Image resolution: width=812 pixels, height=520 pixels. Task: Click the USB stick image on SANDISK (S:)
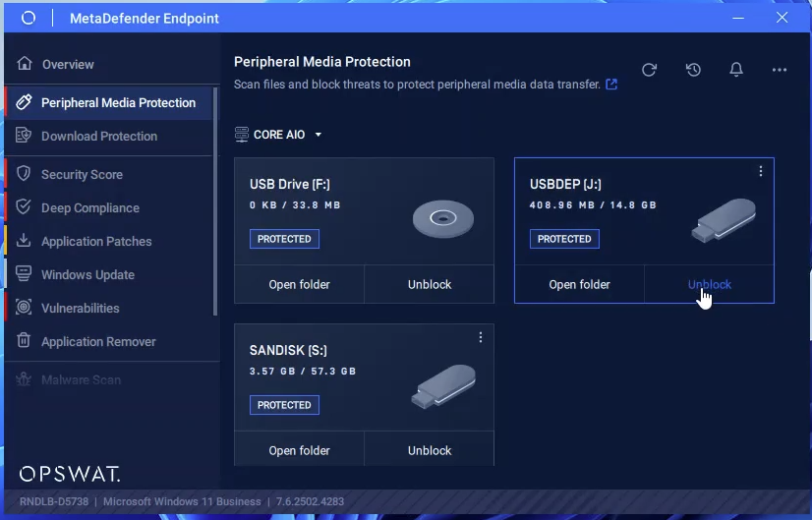443,386
